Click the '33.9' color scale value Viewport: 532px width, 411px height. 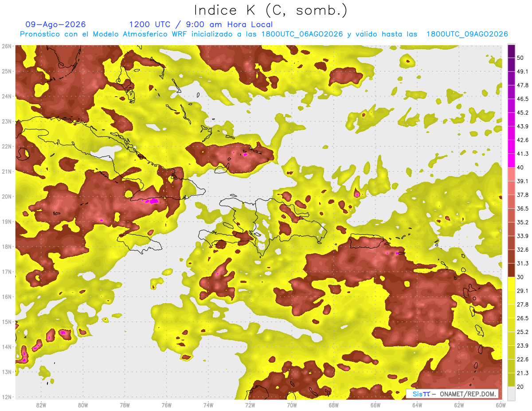coord(522,236)
